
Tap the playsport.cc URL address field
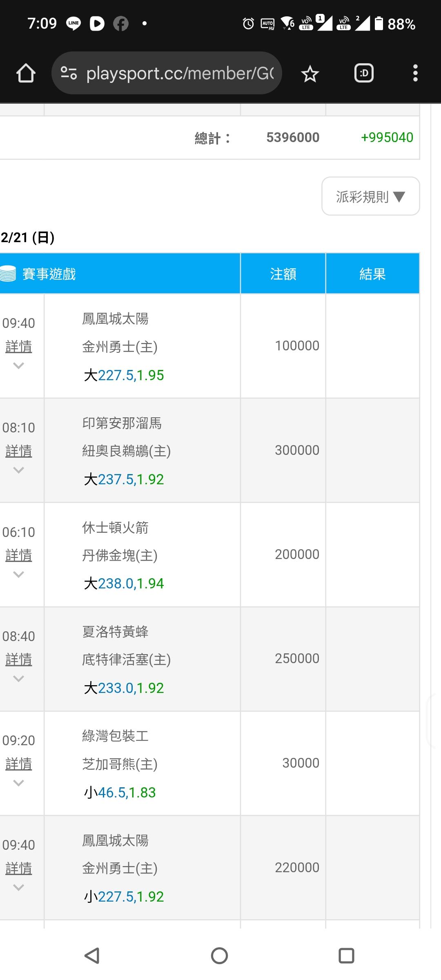[180, 73]
